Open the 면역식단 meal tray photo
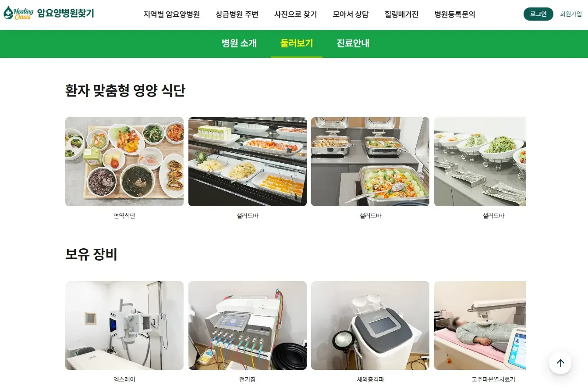The height and width of the screenshot is (390, 588). 124,161
